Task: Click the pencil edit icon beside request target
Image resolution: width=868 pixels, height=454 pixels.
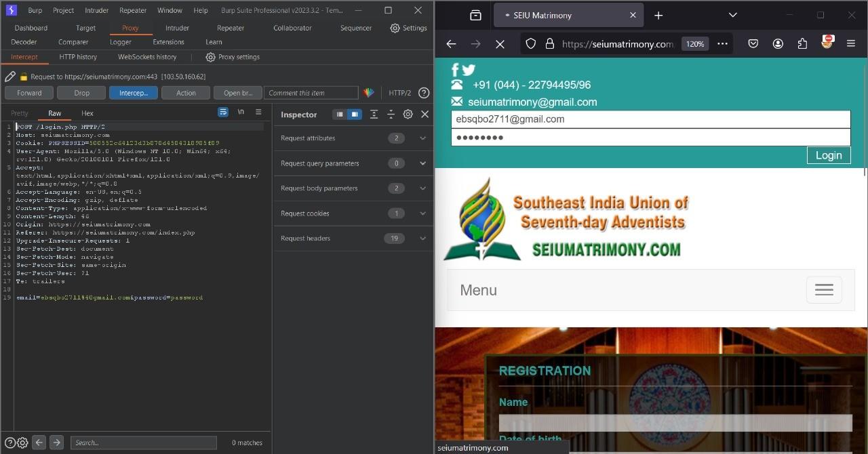Action: click(9, 77)
